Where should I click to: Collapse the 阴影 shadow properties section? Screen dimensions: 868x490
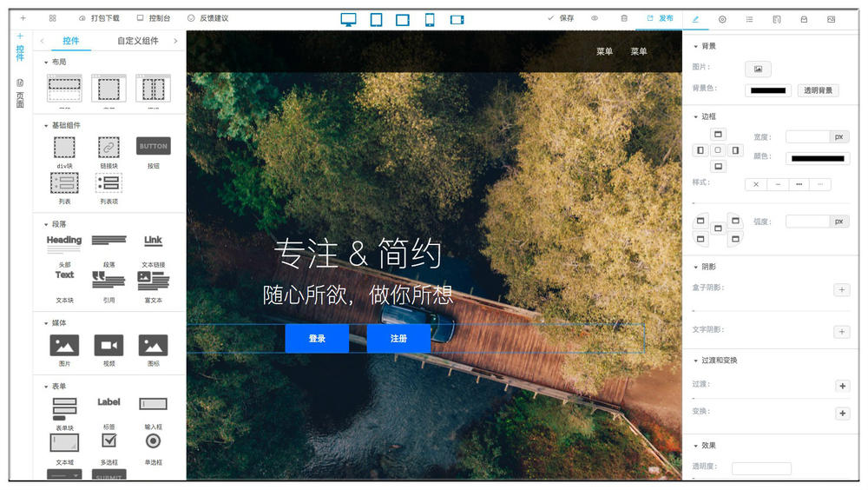(705, 267)
